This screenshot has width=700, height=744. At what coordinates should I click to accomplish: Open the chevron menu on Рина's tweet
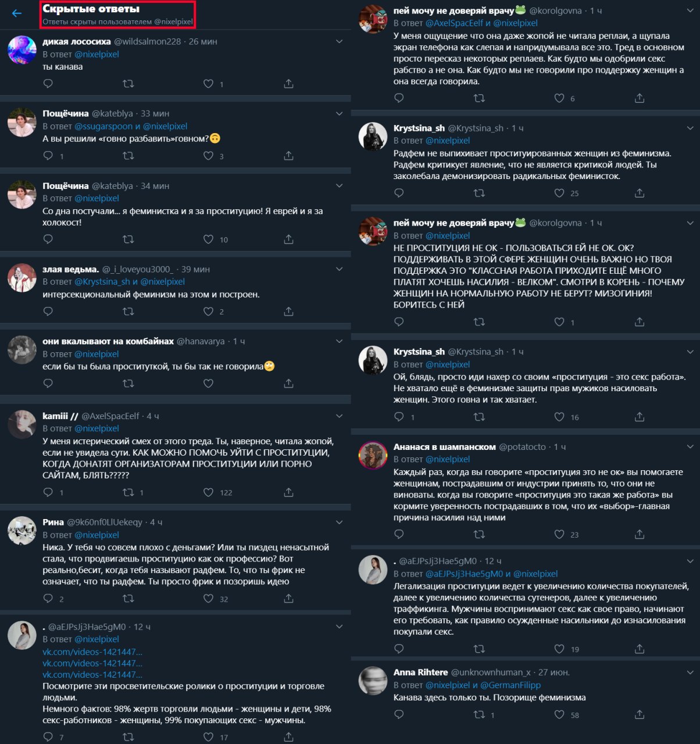[340, 523]
